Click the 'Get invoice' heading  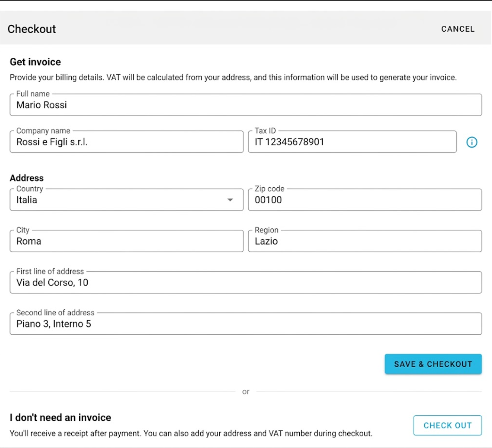[x=35, y=62]
